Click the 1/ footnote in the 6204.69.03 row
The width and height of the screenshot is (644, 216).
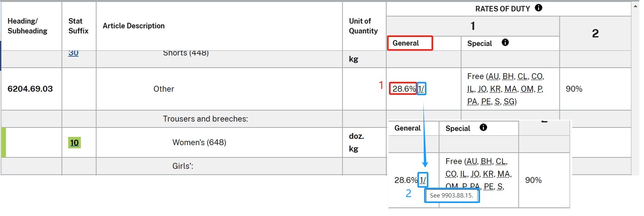coord(421,89)
